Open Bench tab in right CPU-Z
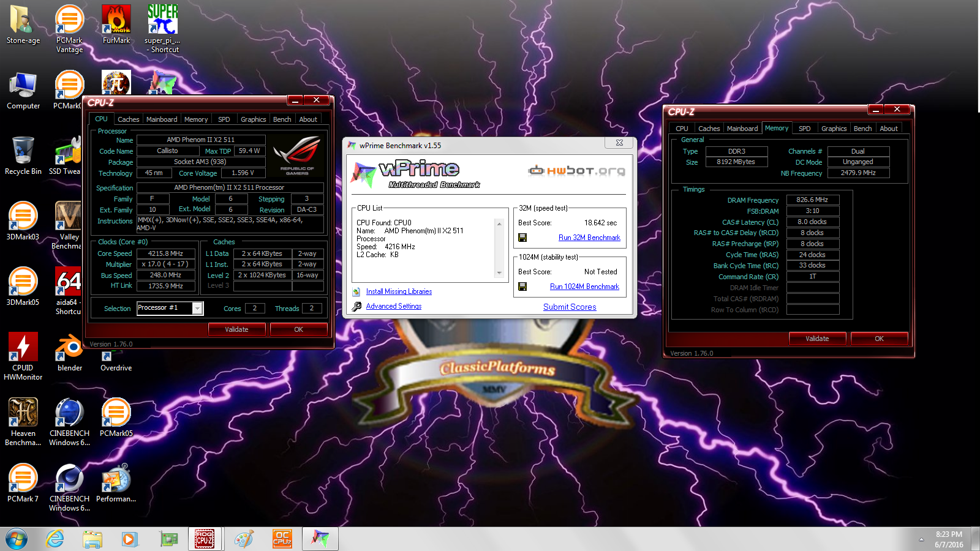 [x=862, y=129]
